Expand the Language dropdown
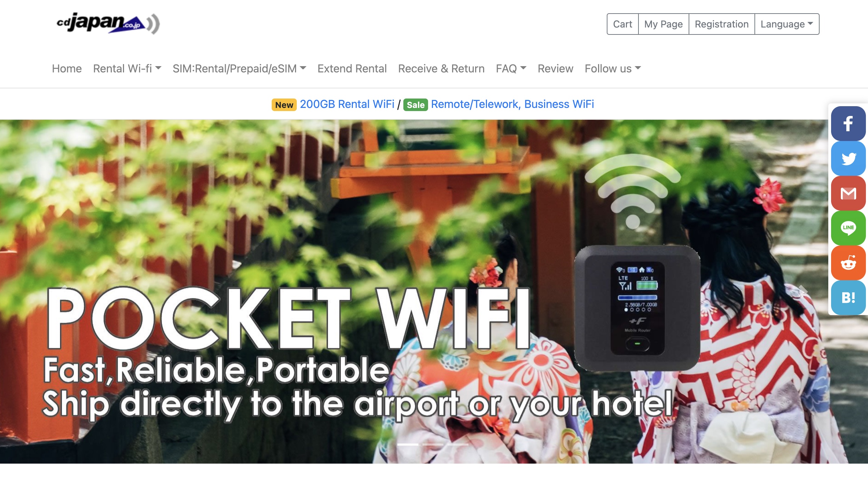 786,24
